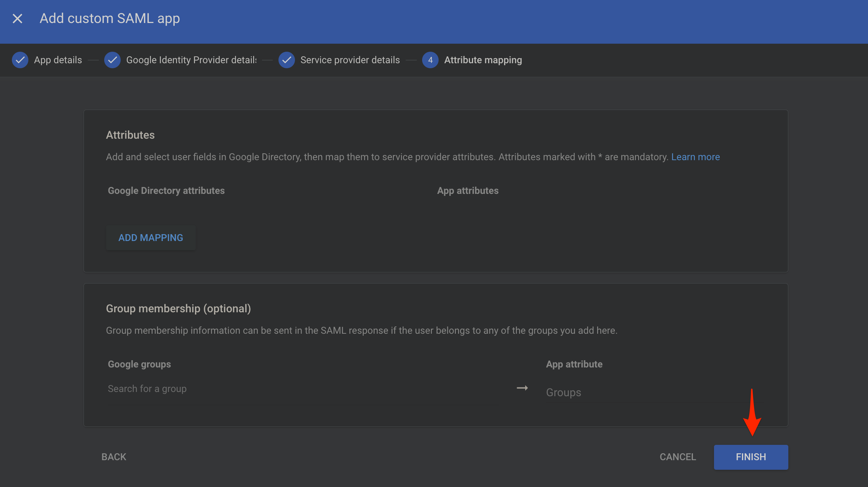
Task: Go to Google Identity Provider details step
Action: 192,60
